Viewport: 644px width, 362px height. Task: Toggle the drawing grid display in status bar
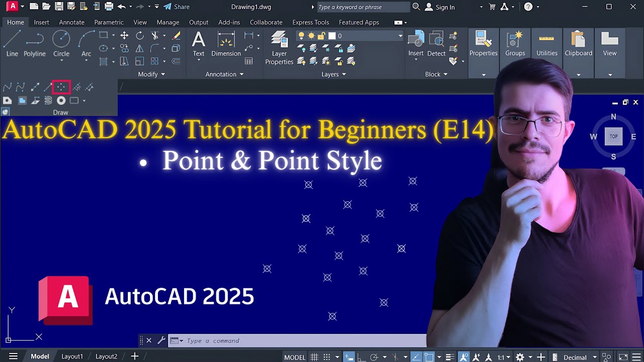click(x=314, y=357)
